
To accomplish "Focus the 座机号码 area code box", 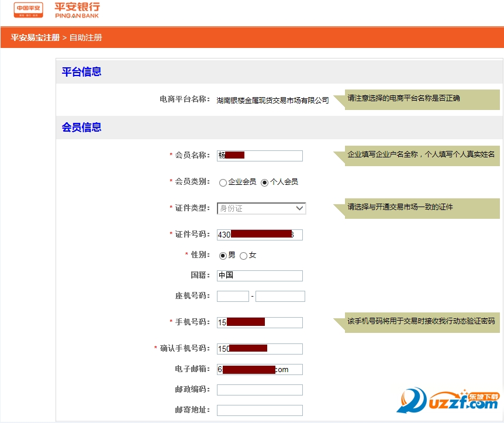I will (x=233, y=296).
